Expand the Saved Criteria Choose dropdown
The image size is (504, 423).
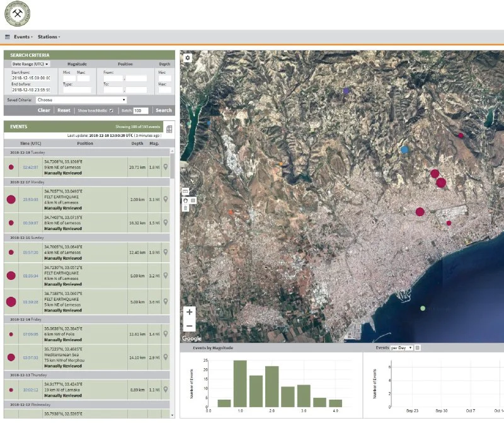pos(81,100)
